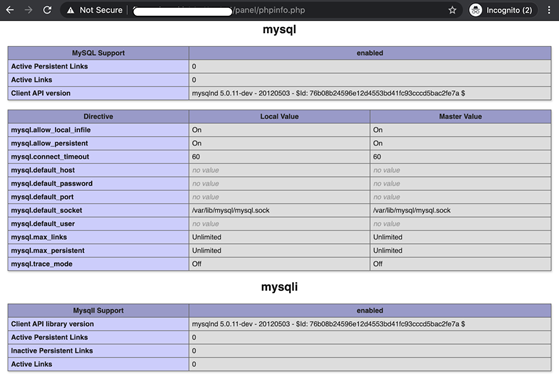Click local value 60 for connect_timeout
The height and width of the screenshot is (377, 559).
tap(196, 157)
